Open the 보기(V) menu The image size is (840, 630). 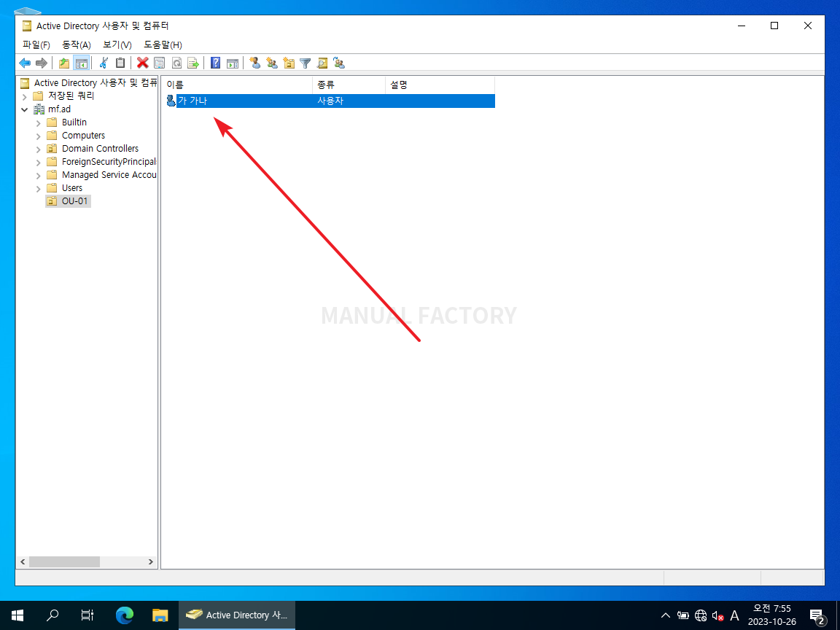(x=117, y=45)
